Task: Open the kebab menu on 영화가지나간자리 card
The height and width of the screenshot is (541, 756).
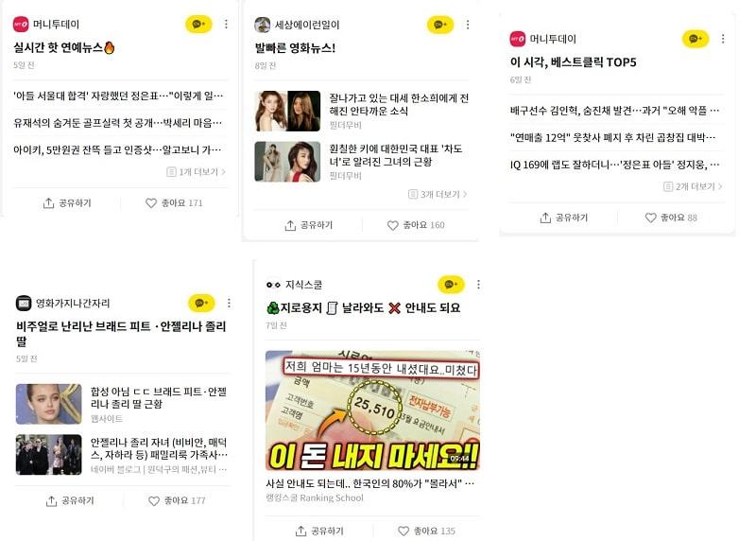Action: click(x=229, y=303)
